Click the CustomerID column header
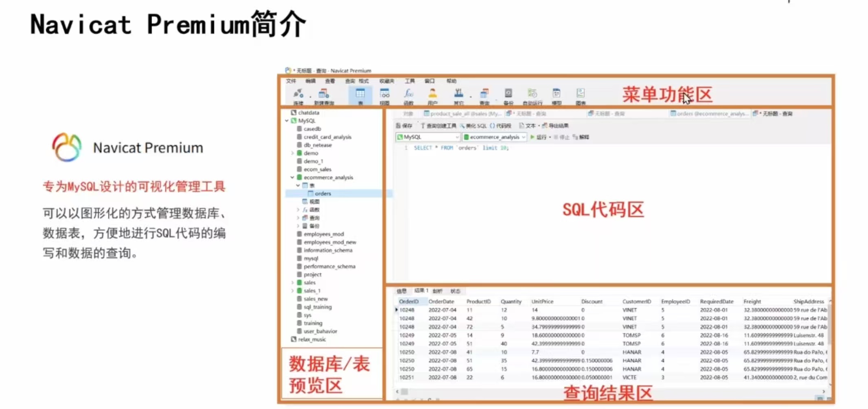This screenshot has width=868, height=409. click(x=637, y=302)
